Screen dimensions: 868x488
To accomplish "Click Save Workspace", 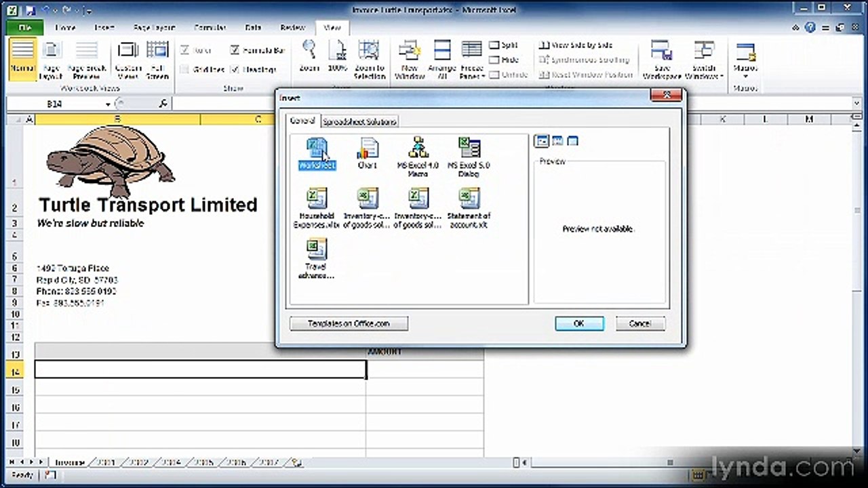I will [662, 60].
